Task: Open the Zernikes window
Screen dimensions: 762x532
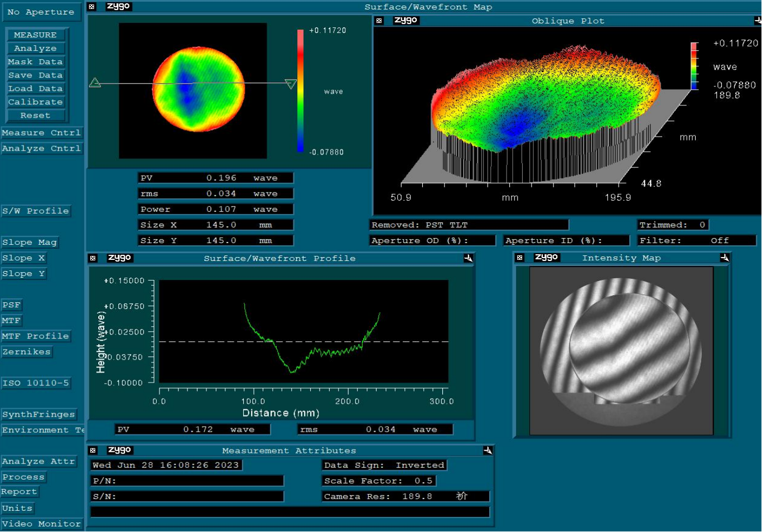Action: [26, 352]
